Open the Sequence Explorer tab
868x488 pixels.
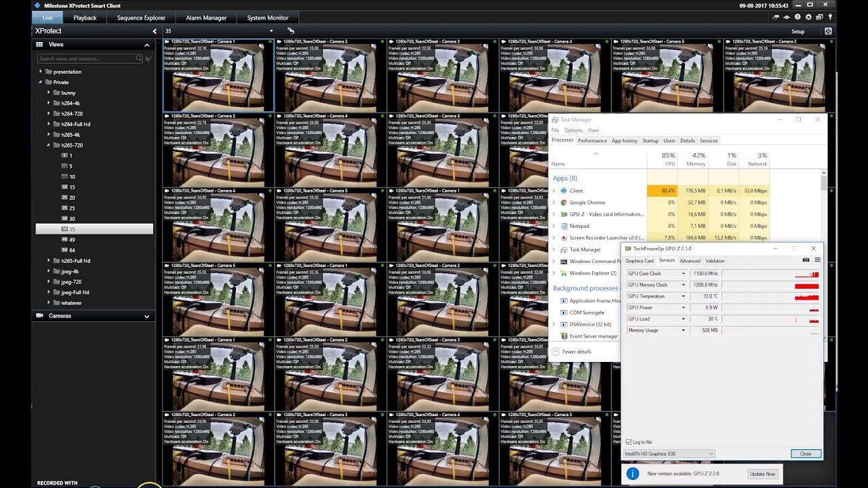[x=141, y=18]
